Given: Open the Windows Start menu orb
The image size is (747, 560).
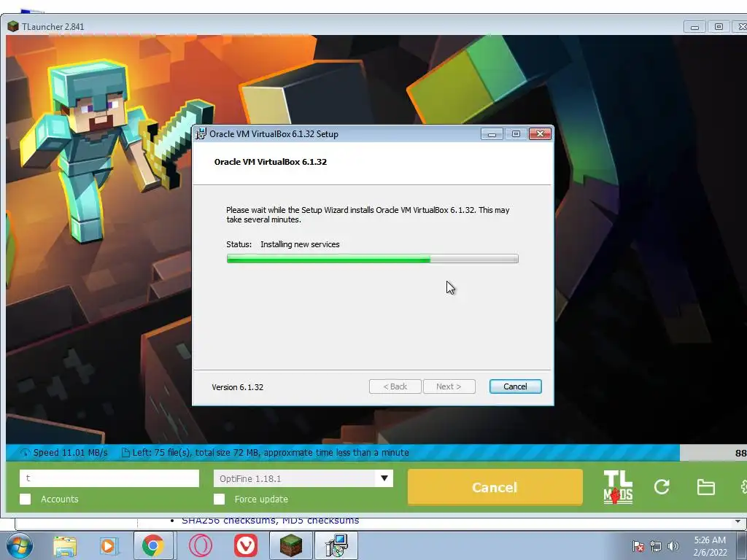Looking at the screenshot, I should point(20,545).
